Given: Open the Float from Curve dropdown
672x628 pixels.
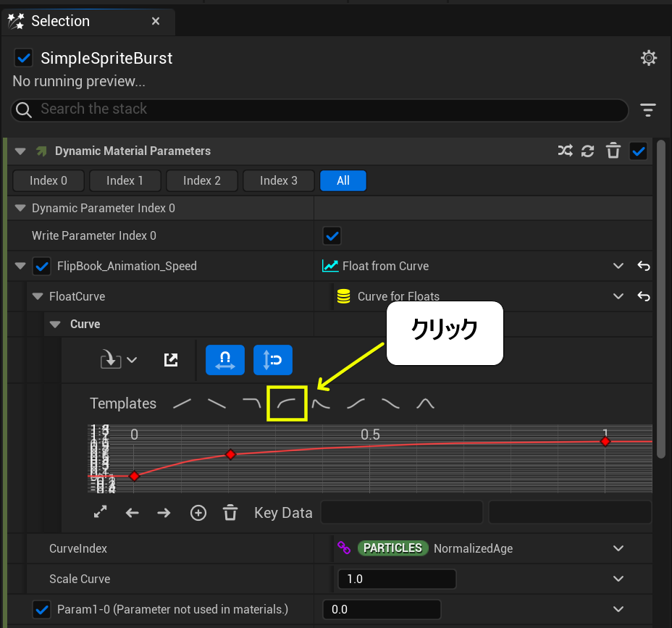Looking at the screenshot, I should point(618,266).
